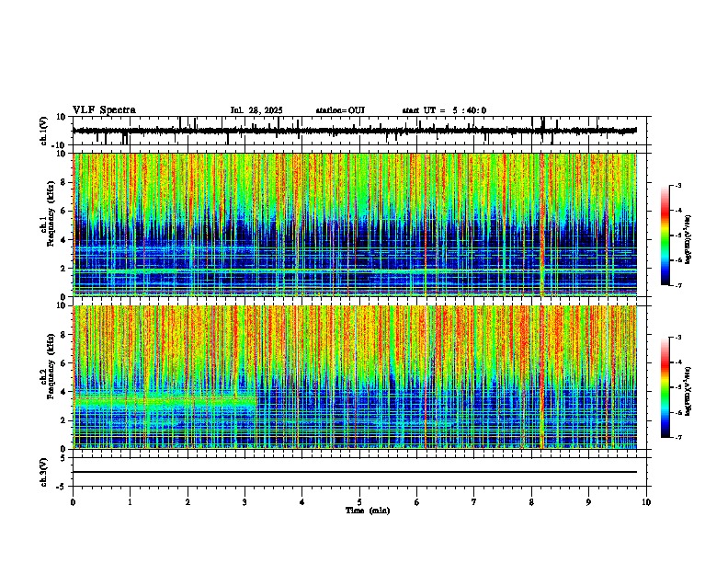Click the "ch.1(V)" waveform axis label
The width and height of the screenshot is (728, 563).
(44, 131)
